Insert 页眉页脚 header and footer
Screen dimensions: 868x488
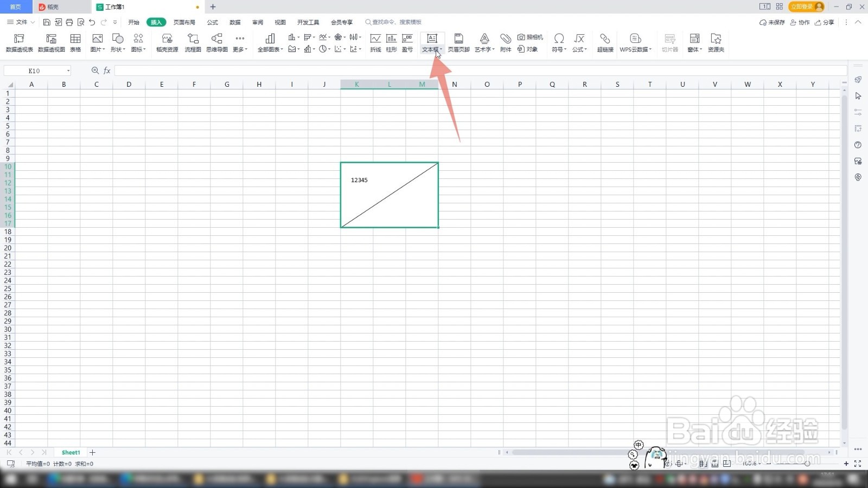tap(458, 43)
